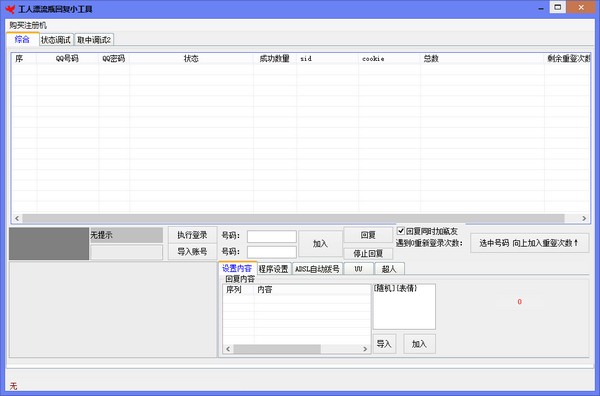Switch to the UU tab
This screenshot has height=396, width=600.
(358, 269)
